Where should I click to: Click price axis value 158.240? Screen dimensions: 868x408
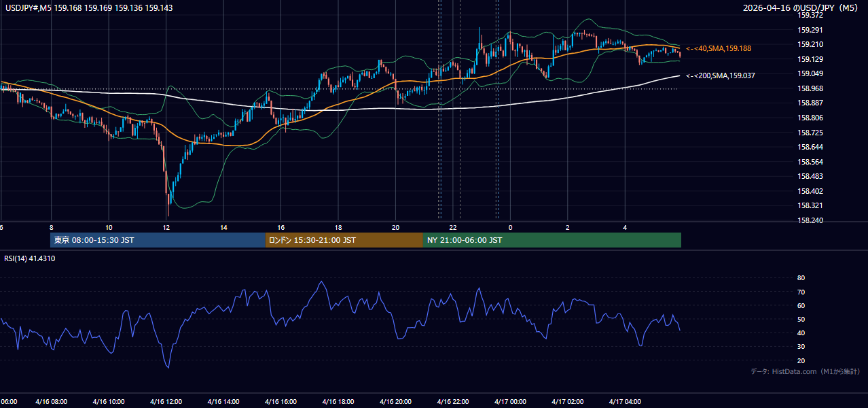click(810, 220)
